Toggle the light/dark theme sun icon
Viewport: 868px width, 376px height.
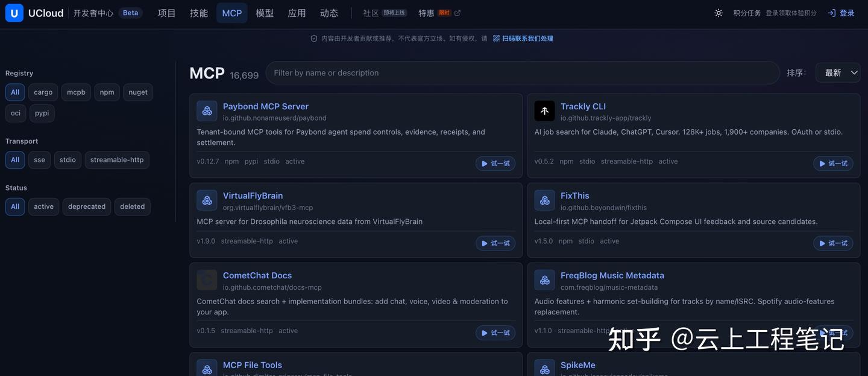click(x=719, y=13)
